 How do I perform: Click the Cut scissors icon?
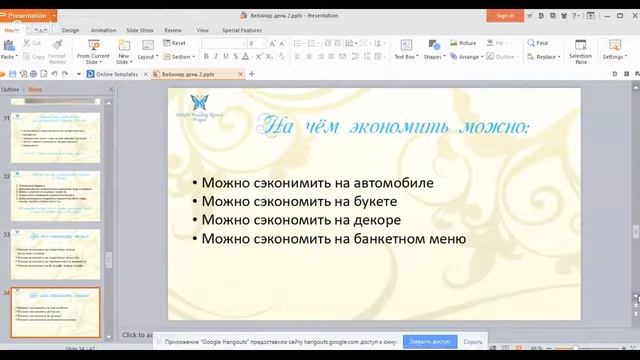pyautogui.click(x=27, y=43)
